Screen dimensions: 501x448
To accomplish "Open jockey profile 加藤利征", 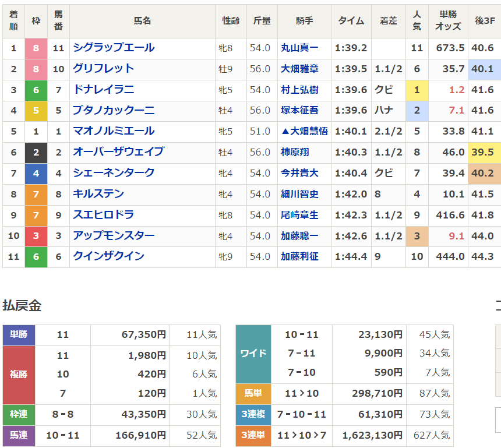I will tap(299, 256).
